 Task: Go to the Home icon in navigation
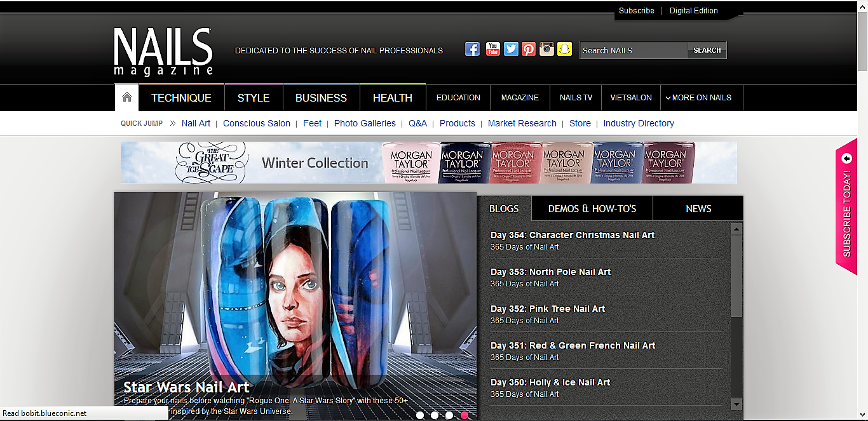coord(127,97)
